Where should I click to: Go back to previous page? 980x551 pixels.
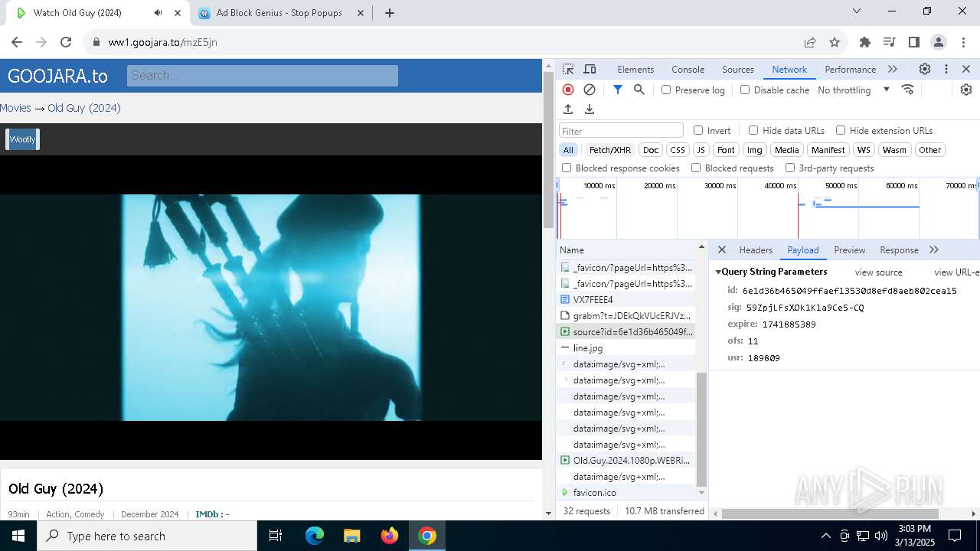coord(17,42)
